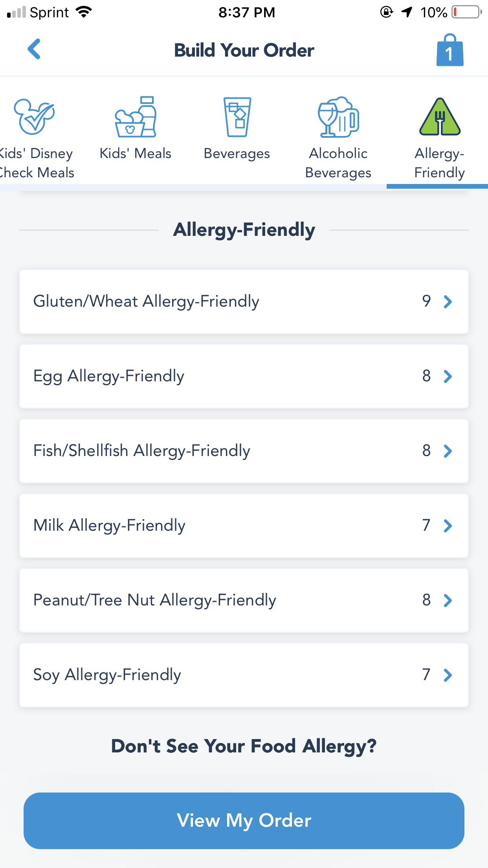Tap the green Allergy-Friendly fork icon
Viewport: 488px width, 868px height.
440,117
